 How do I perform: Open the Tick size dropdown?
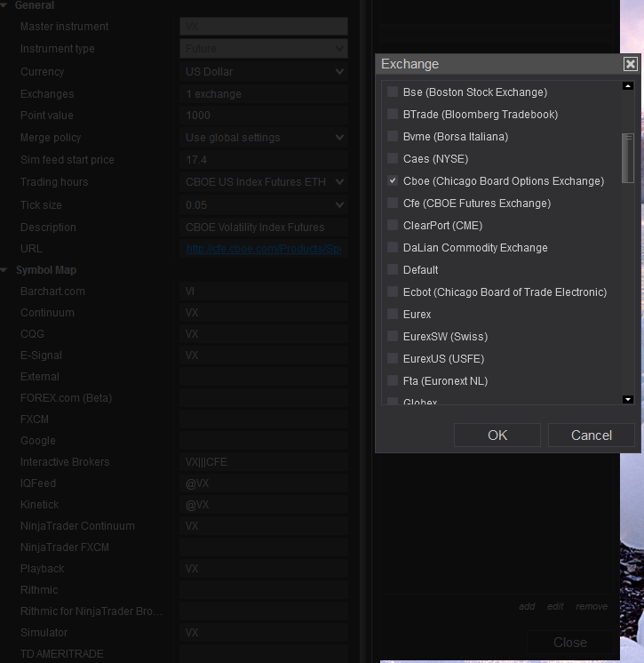tap(264, 205)
